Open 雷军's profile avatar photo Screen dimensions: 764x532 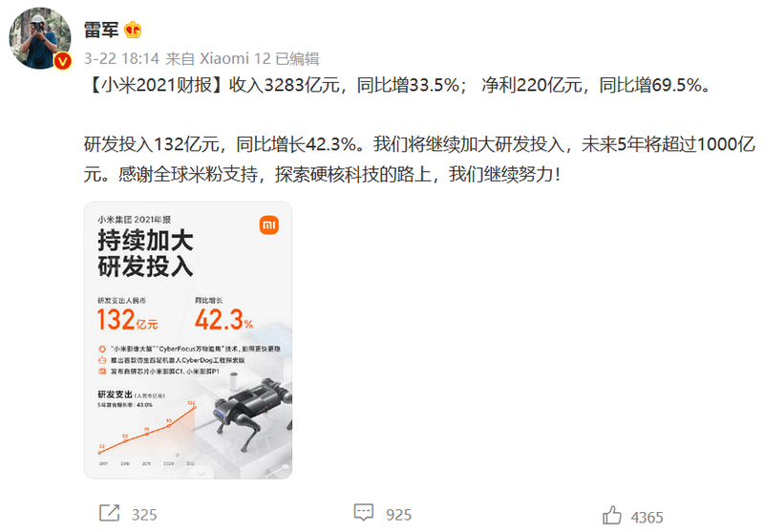[x=40, y=38]
